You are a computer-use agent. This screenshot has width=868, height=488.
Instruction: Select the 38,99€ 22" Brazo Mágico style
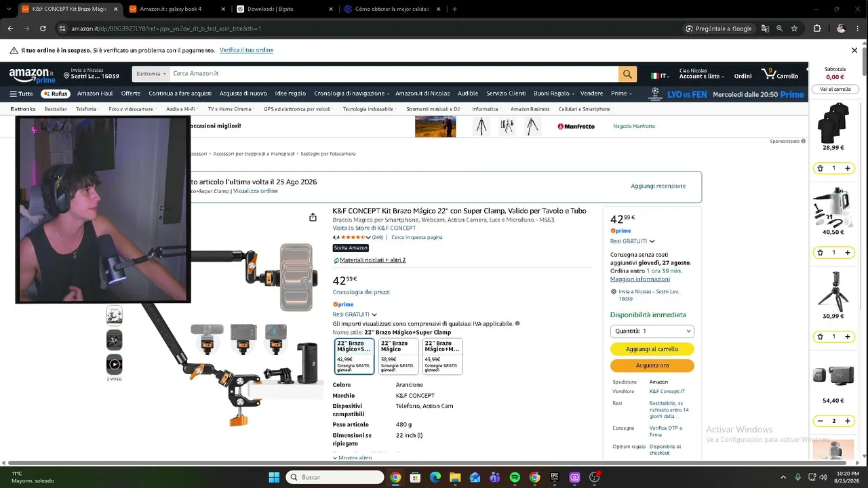tap(398, 357)
